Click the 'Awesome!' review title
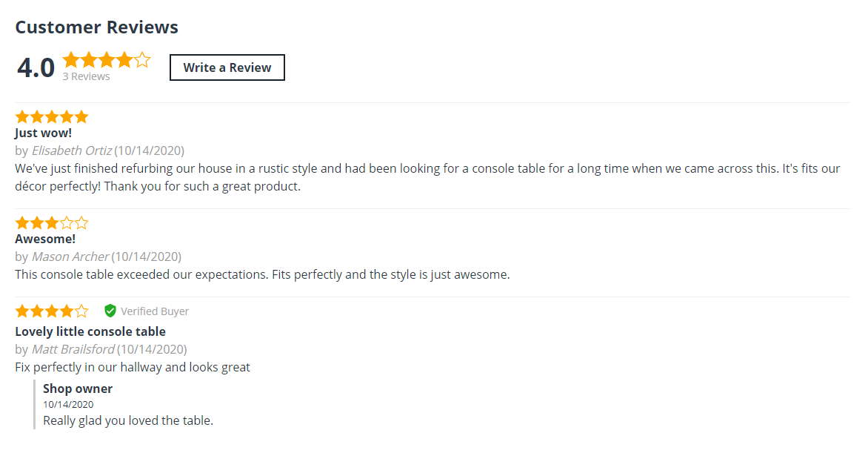Viewport: 868px width, 453px height. tap(45, 239)
